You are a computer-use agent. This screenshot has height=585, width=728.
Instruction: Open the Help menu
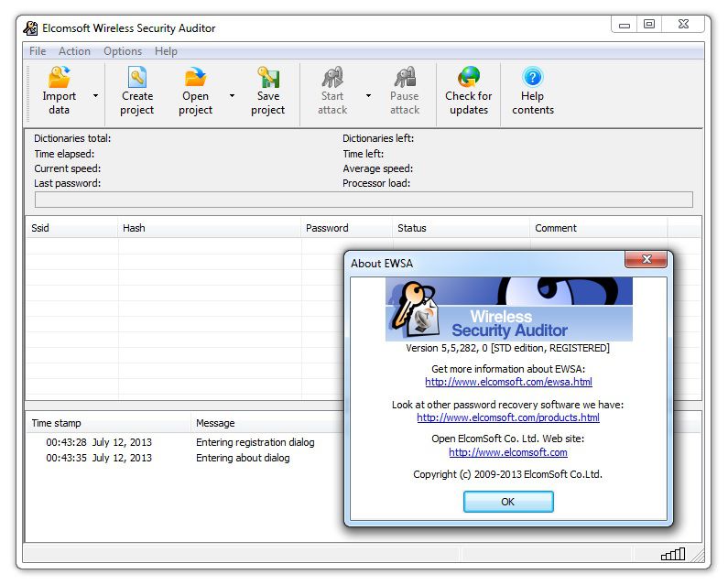point(166,51)
